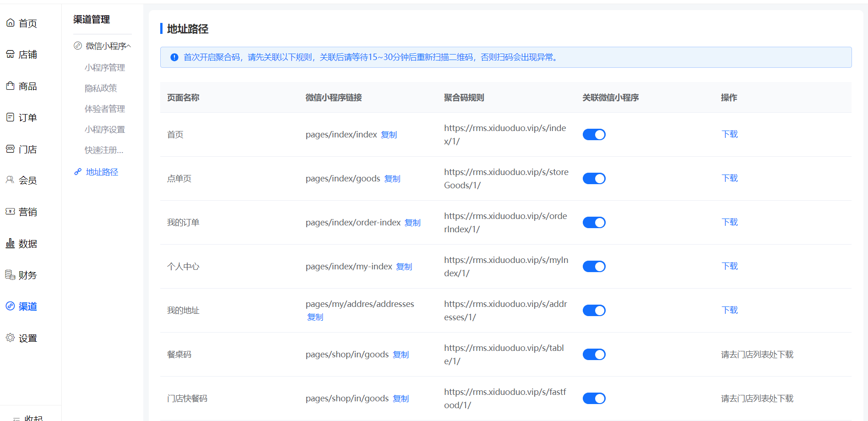Open the 地址路径 menu entry

[102, 172]
